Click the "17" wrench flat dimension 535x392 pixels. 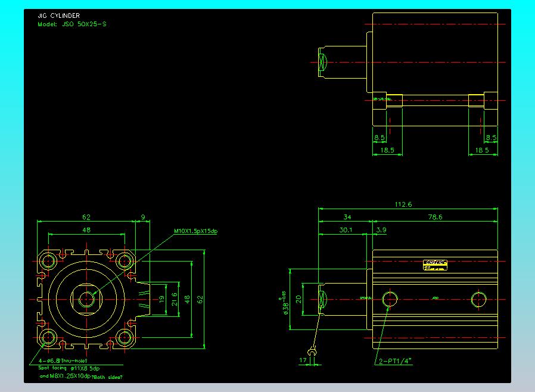point(303,360)
